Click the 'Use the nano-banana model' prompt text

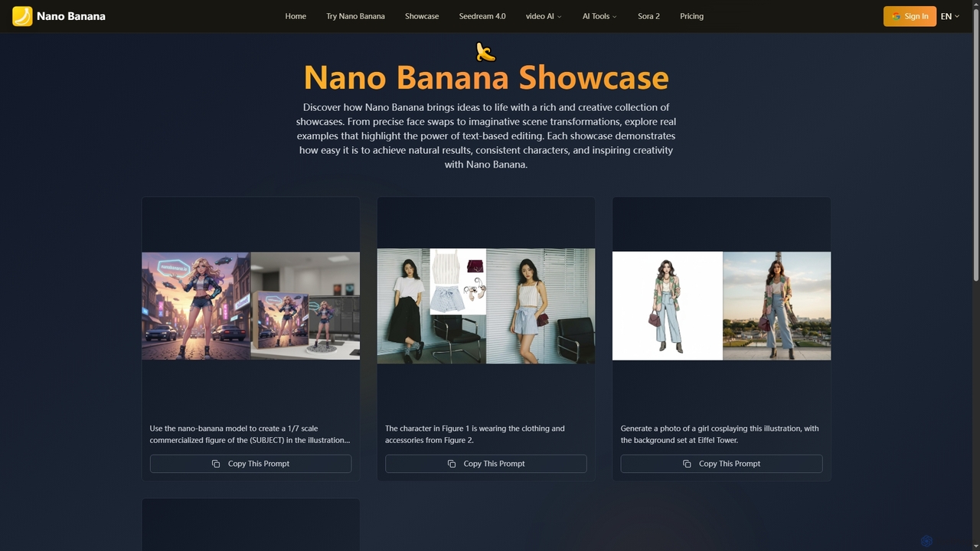point(250,435)
